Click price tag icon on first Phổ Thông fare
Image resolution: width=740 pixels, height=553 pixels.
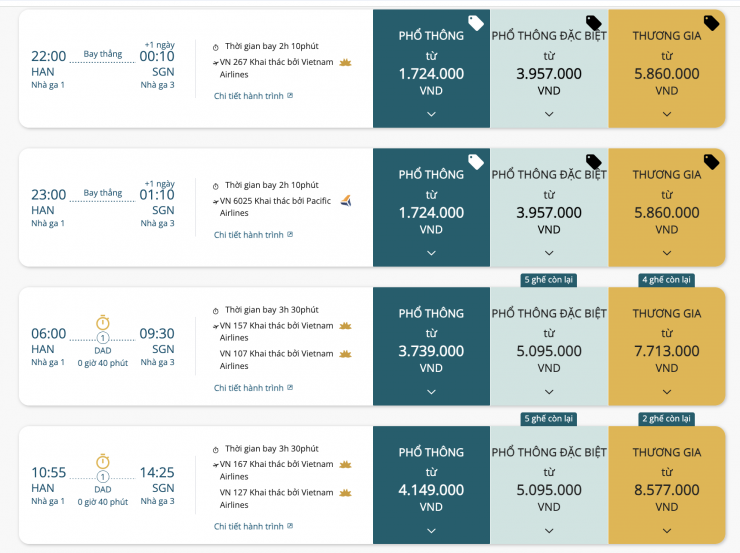pyautogui.click(x=476, y=22)
